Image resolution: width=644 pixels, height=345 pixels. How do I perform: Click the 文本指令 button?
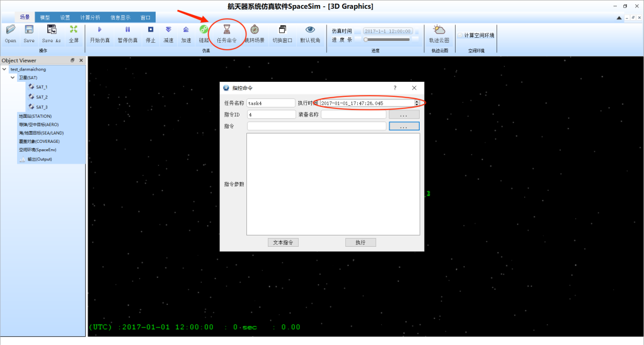[284, 242]
